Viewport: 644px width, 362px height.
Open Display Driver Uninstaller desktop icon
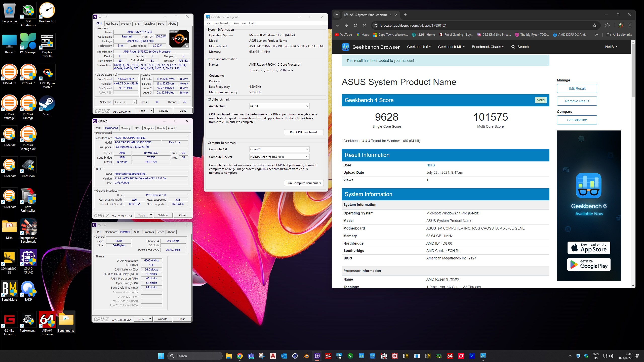[47, 45]
